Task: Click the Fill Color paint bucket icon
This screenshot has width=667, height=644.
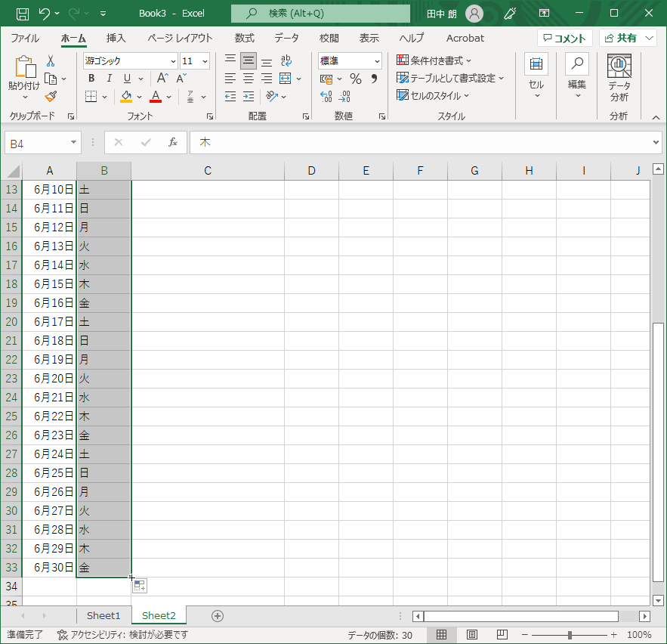Action: click(126, 97)
